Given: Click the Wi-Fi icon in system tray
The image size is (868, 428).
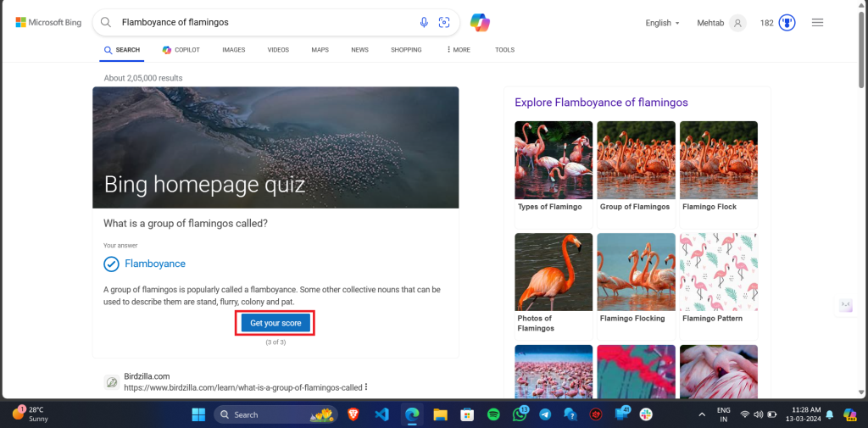Looking at the screenshot, I should 745,414.
